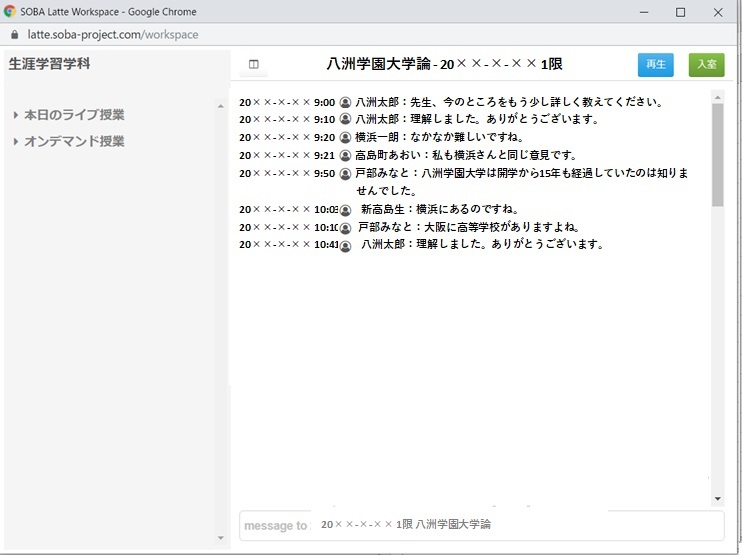Open the 本日のライブ授業 section
The width and height of the screenshot is (742, 555).
click(x=74, y=115)
